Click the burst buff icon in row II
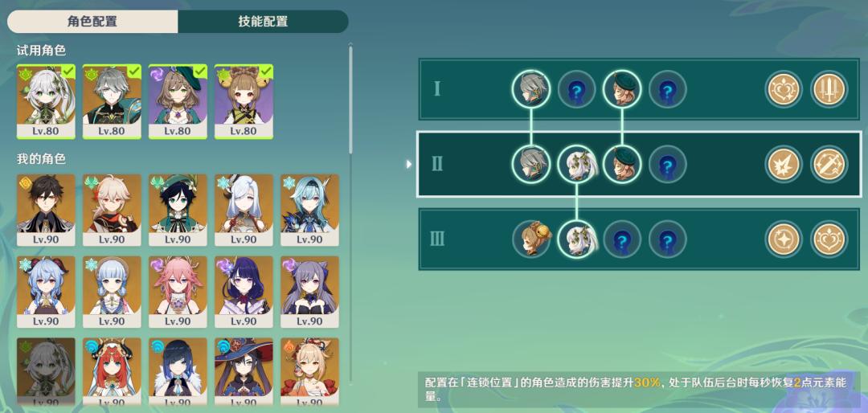The image size is (868, 413). click(x=784, y=165)
